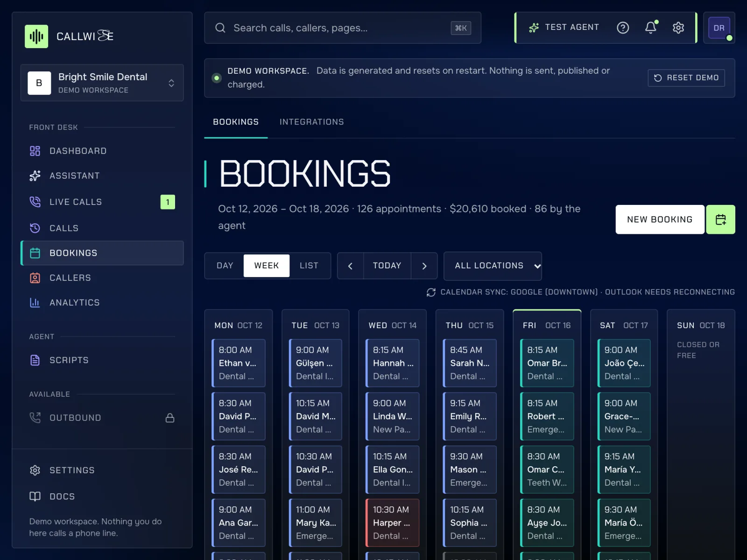Viewport: 747px width, 560px height.
Task: Click the Assistant sparkle icon
Action: click(35, 175)
